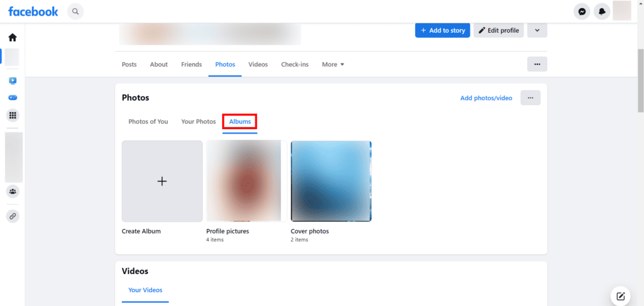Select the Albums tab

point(240,122)
